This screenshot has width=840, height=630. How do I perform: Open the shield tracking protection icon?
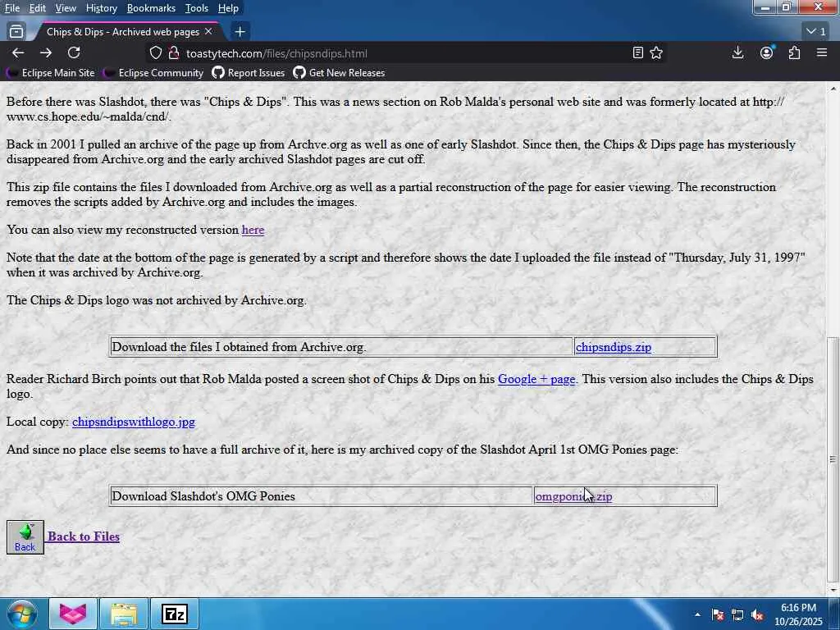point(155,53)
